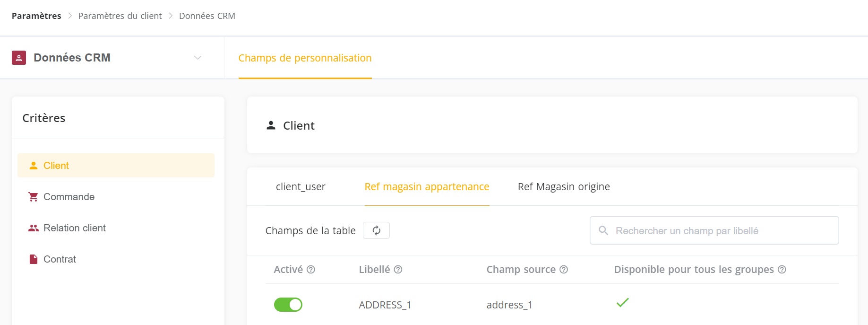This screenshot has width=868, height=325.
Task: Go to Paramètres in the breadcrumb
Action: [36, 16]
